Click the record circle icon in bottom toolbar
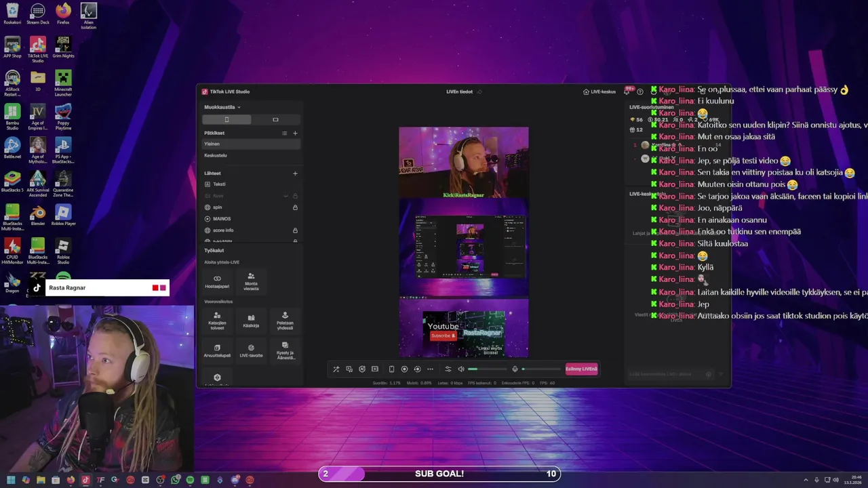868x488 pixels. click(404, 369)
